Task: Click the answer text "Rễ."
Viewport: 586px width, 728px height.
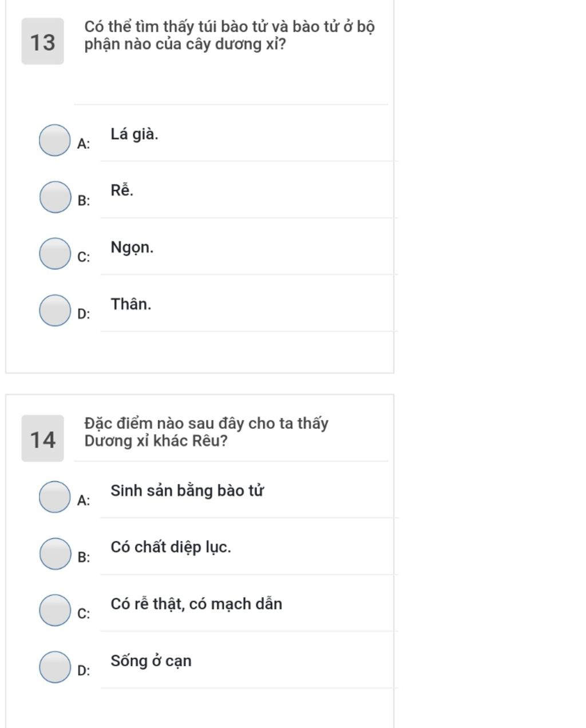Action: pyautogui.click(x=122, y=190)
